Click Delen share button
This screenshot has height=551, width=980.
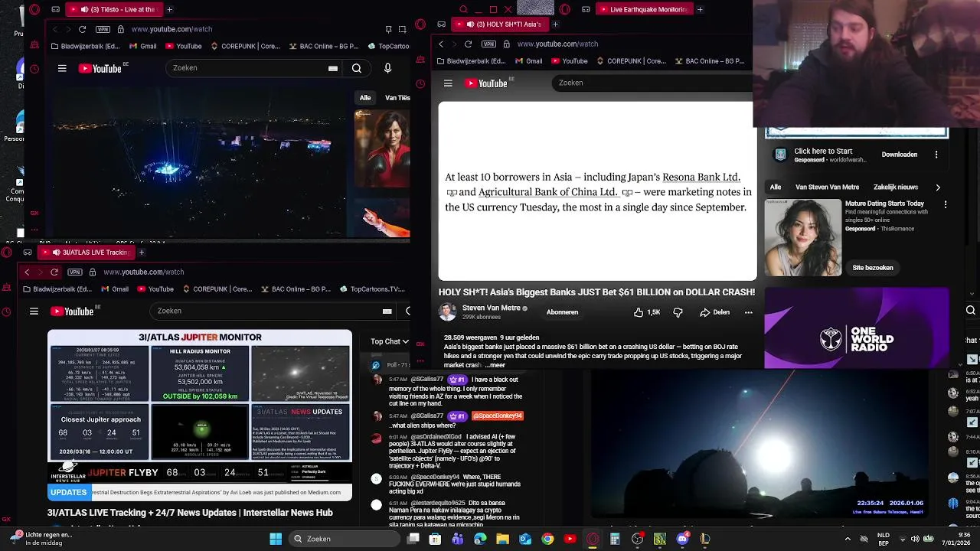click(x=714, y=312)
